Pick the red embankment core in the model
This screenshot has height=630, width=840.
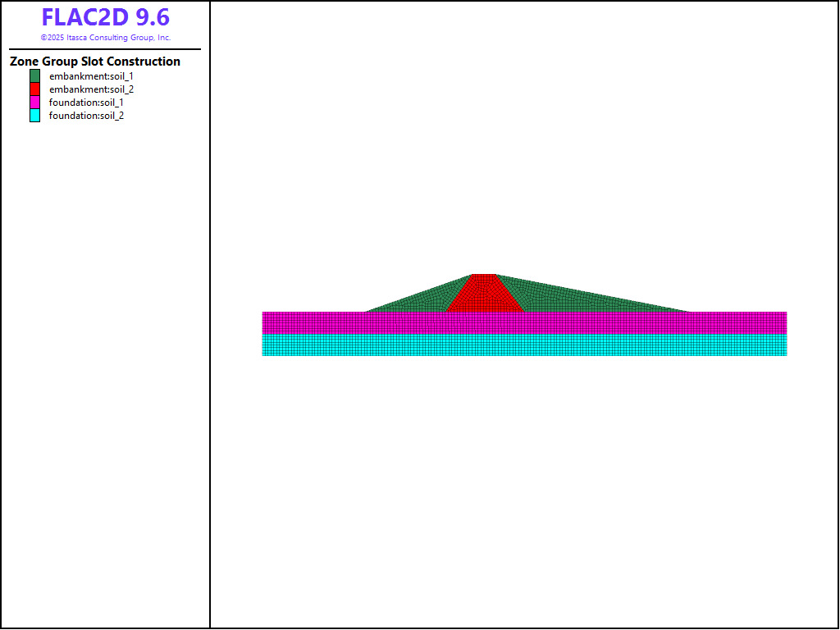(485, 295)
